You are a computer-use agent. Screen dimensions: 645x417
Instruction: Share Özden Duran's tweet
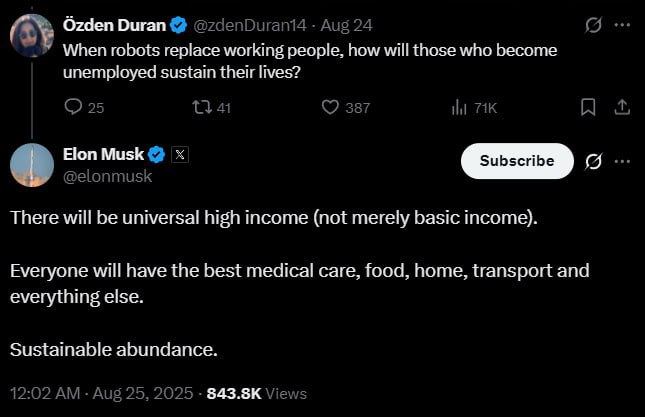click(x=620, y=107)
